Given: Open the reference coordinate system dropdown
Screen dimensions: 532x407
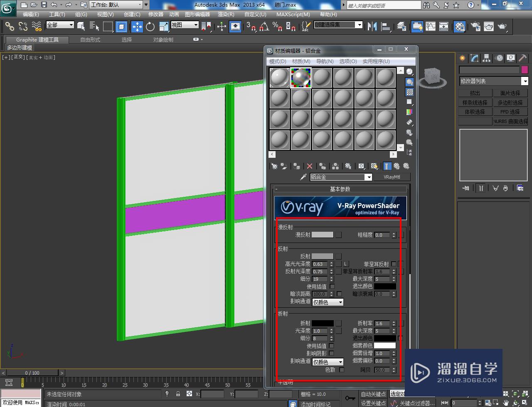Looking at the screenshot, I should pos(185,25).
